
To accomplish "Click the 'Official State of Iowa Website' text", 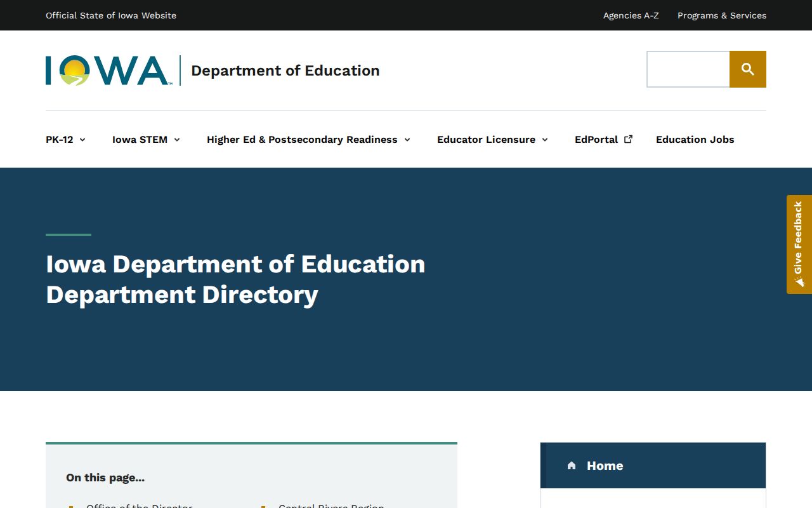I will (x=111, y=15).
